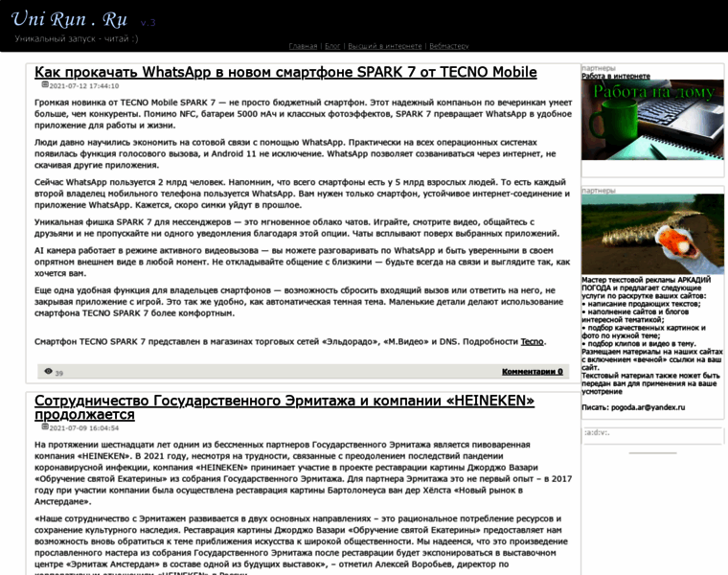Click the Работа на дому banner image

[x=652, y=120]
